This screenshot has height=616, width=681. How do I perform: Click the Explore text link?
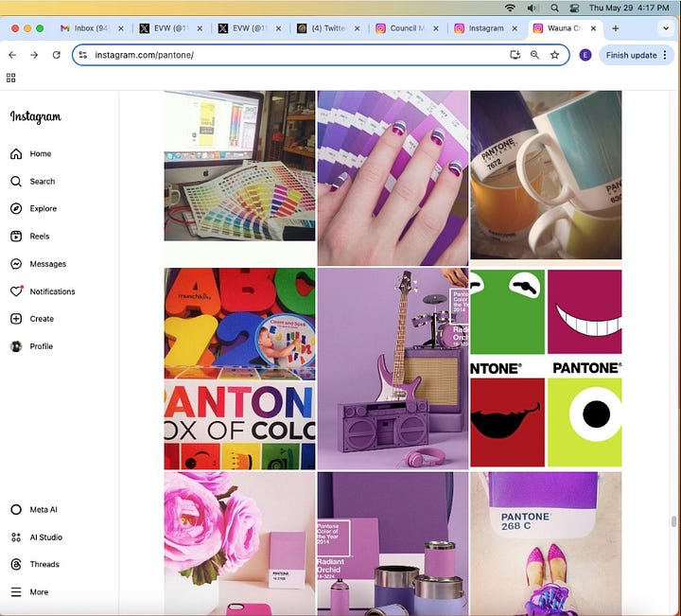pyautogui.click(x=43, y=208)
